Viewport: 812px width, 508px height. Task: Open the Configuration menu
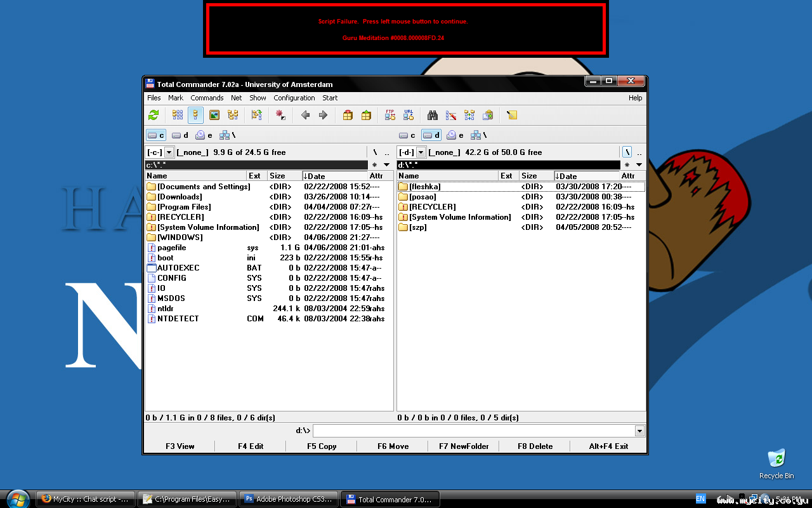(294, 98)
